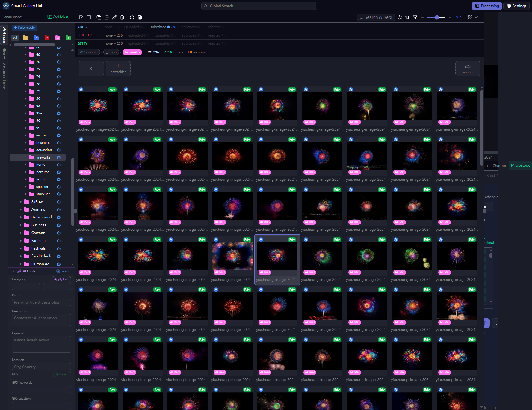
Task: Toggle the thumbnail count lock icon
Action: click(461, 17)
